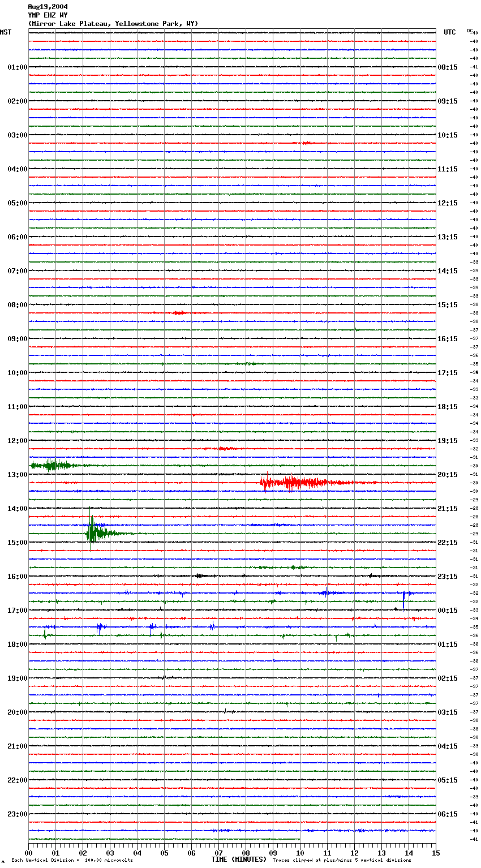This screenshot has height=868, width=481.
Task: Select the 07:00 MST hour label
Action: tap(18, 271)
